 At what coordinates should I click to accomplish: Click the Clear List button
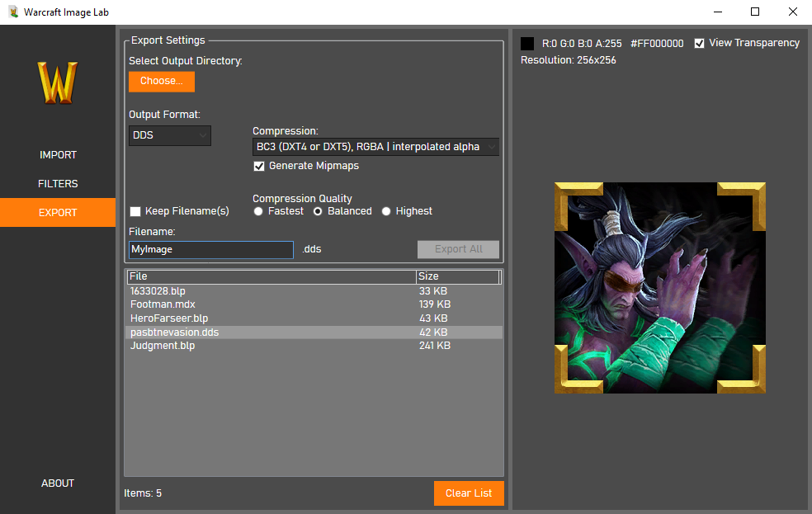469,493
